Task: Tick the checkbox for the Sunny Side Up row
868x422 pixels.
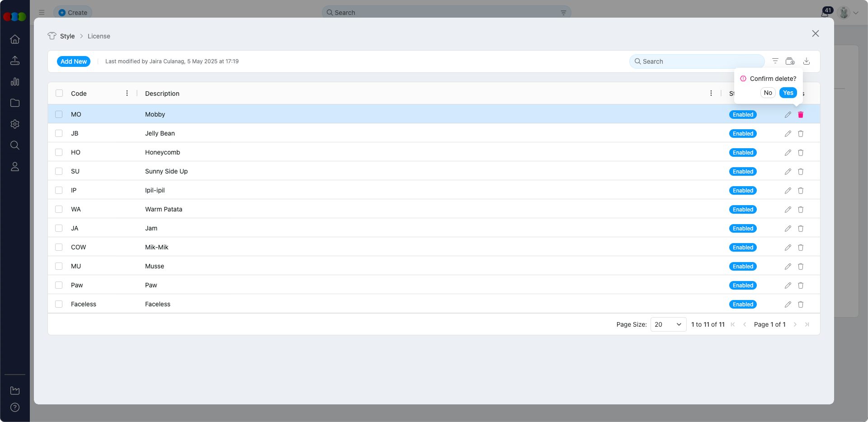Action: pos(59,171)
